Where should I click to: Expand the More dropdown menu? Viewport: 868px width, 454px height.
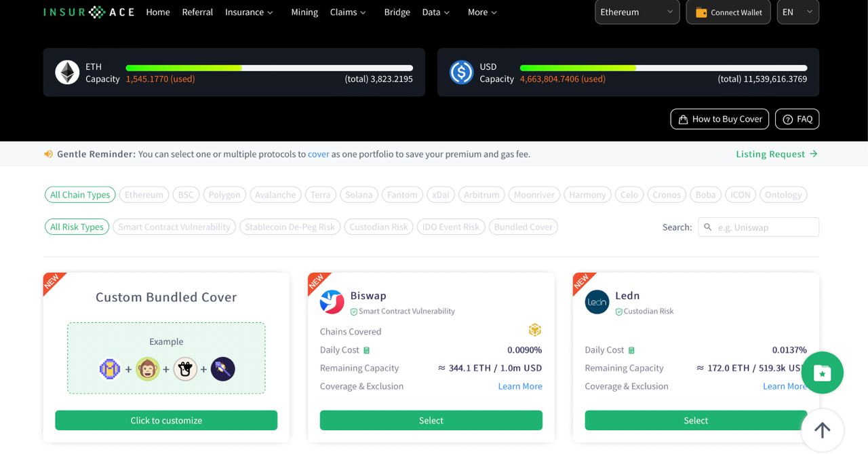coord(483,12)
